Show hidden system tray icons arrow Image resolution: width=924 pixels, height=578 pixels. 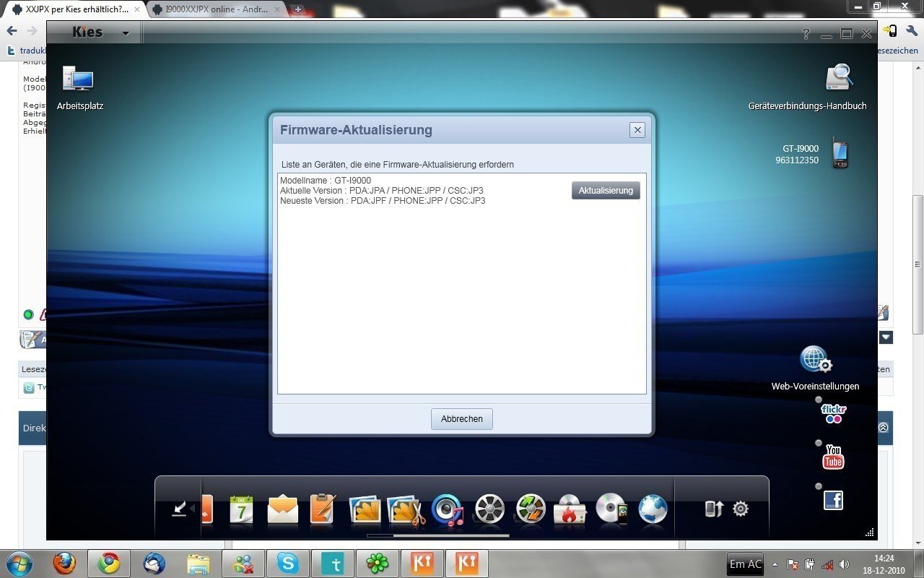(x=775, y=564)
